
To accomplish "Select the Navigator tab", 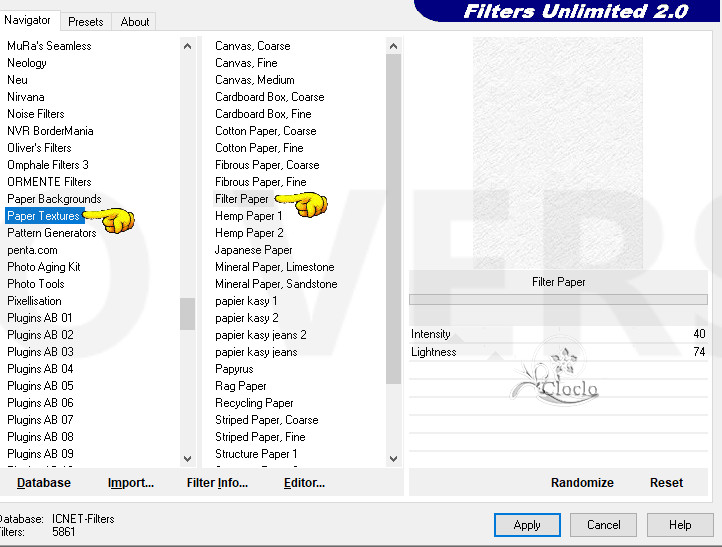I will coord(28,20).
